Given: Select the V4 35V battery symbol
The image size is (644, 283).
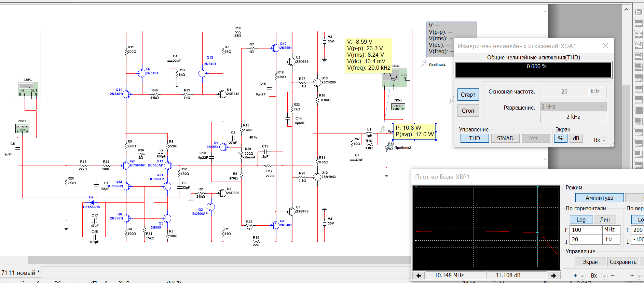Looking at the screenshot, I should point(324,223).
